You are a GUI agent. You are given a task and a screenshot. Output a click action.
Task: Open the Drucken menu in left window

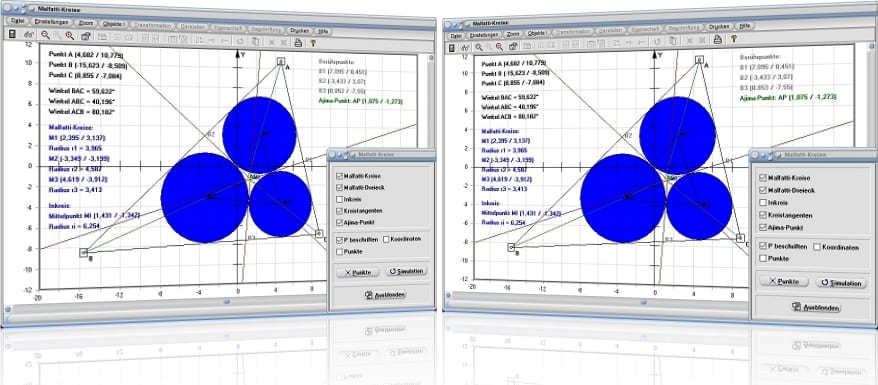click(300, 31)
